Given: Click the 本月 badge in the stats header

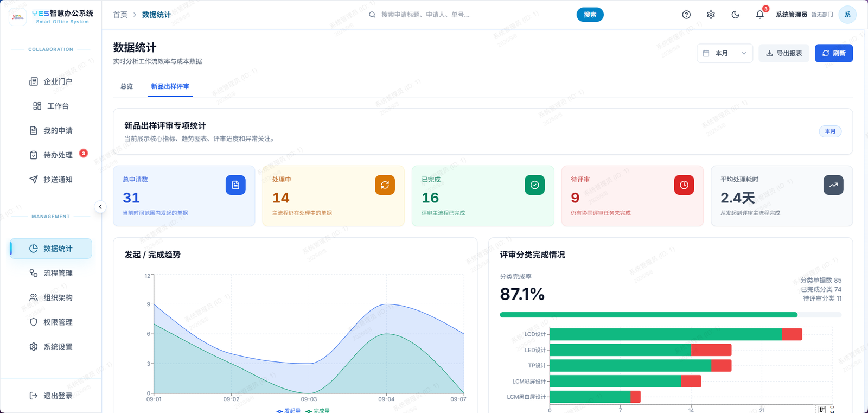Looking at the screenshot, I should point(830,131).
